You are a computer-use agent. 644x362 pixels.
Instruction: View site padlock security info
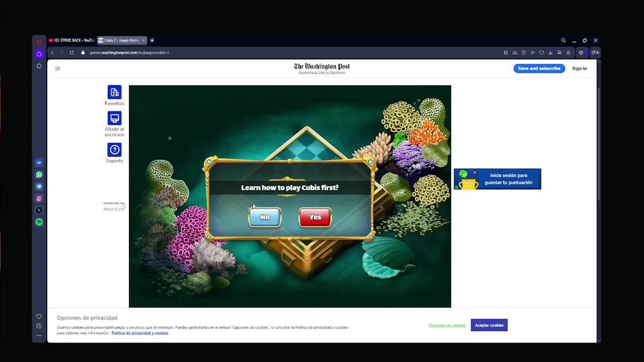(x=83, y=52)
